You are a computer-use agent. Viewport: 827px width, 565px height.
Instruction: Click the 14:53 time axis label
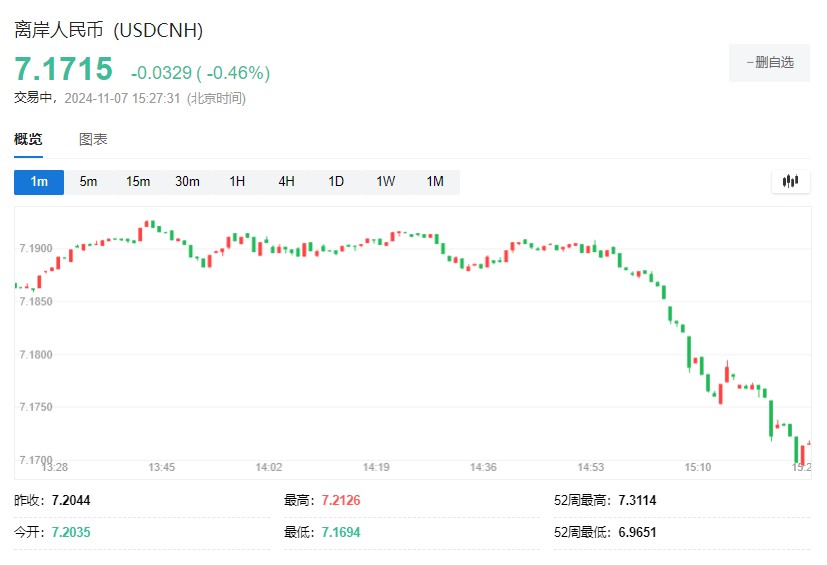(591, 467)
